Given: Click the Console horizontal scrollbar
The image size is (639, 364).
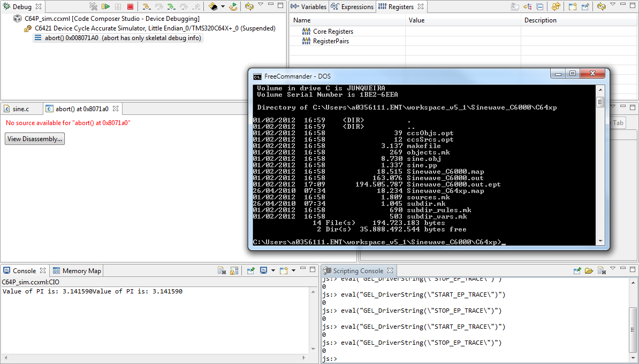Looking at the screenshot, I should tap(155, 358).
